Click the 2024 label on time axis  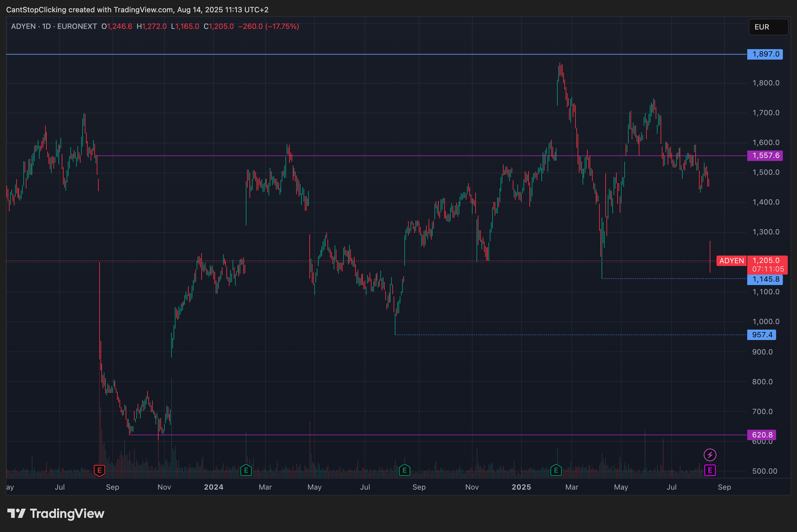pyautogui.click(x=214, y=487)
